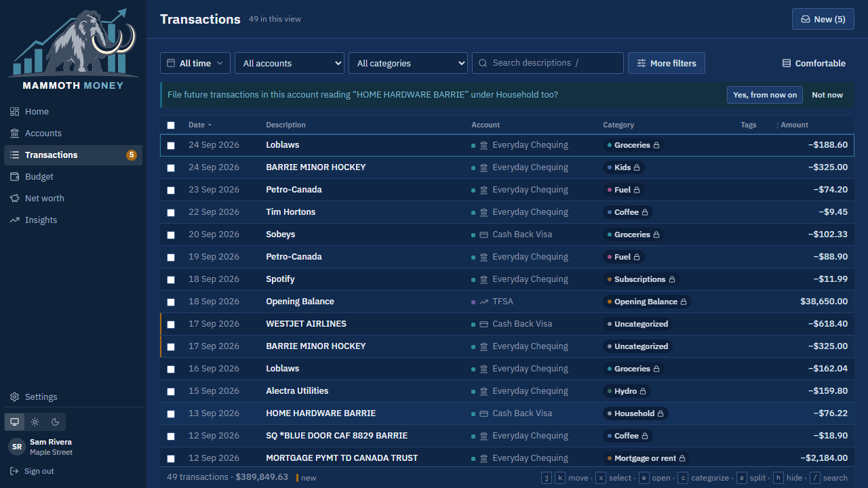Click the lock icon on Mortgage or rent

pos(682,458)
